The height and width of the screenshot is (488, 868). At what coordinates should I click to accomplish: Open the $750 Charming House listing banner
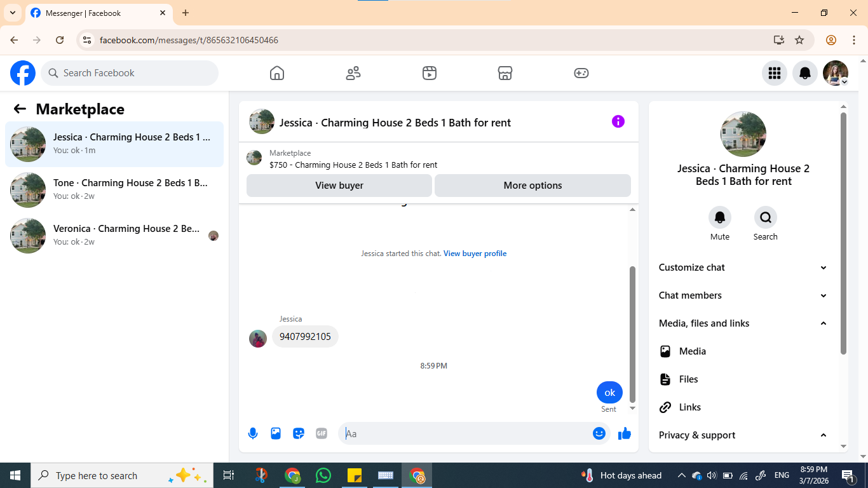[438, 158]
